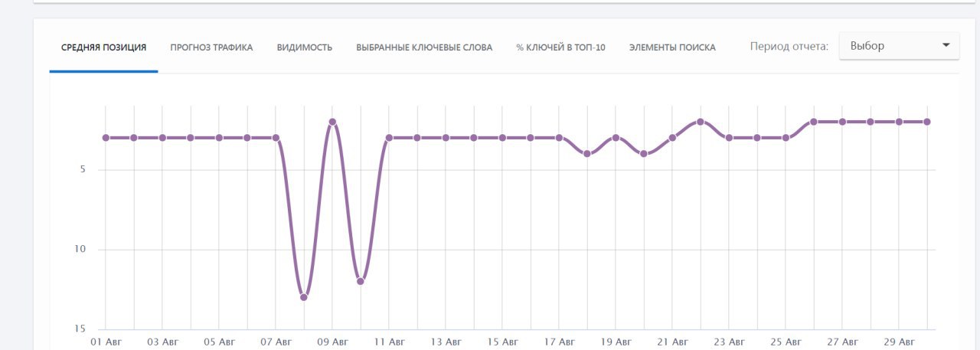Image resolution: width=980 pixels, height=350 pixels.
Task: Select the chart point for 25 Авг
Action: (786, 138)
